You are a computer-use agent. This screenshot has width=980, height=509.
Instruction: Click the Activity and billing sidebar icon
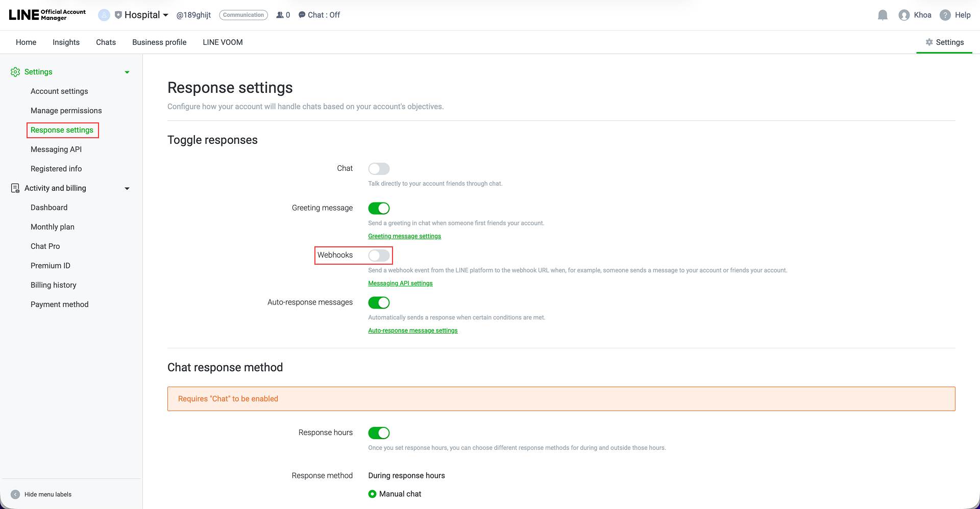pyautogui.click(x=15, y=188)
